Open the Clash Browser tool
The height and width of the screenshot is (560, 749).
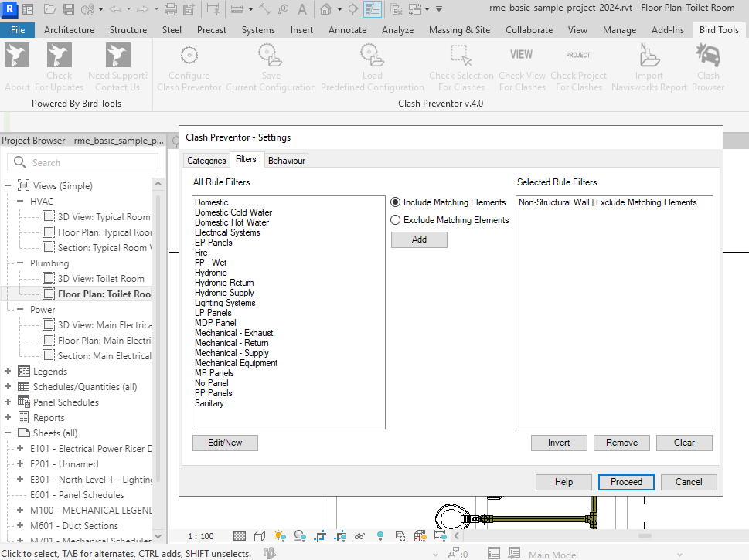point(708,56)
